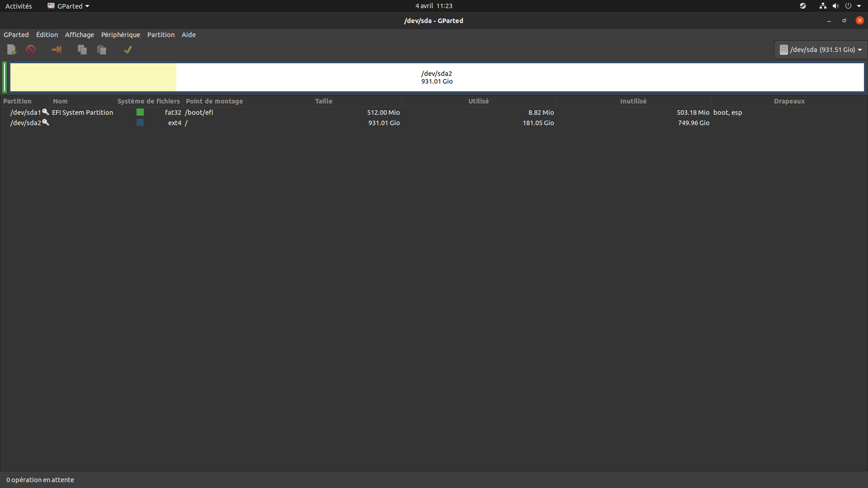Screen dimensions: 868x488
Task: Click the 503.18 Mio unused value
Action: (x=693, y=112)
